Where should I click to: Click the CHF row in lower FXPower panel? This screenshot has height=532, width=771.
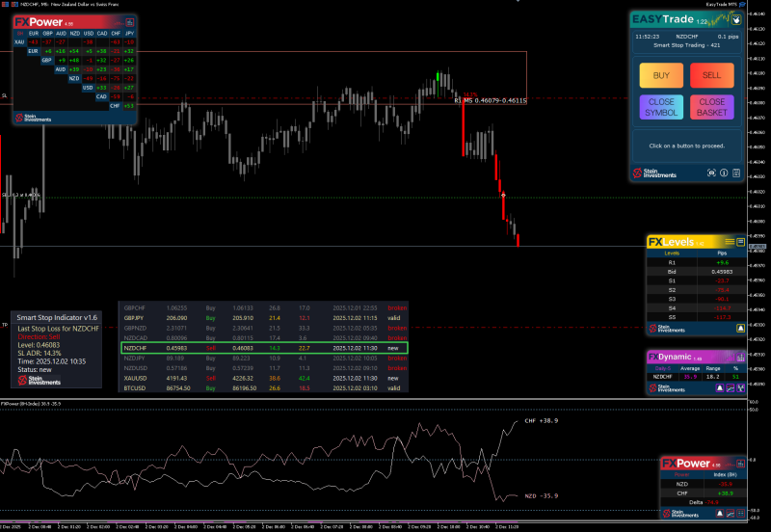704,493
